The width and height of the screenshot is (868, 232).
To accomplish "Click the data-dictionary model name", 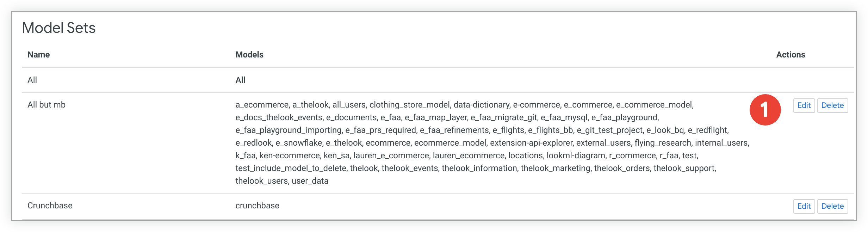I will [x=481, y=105].
